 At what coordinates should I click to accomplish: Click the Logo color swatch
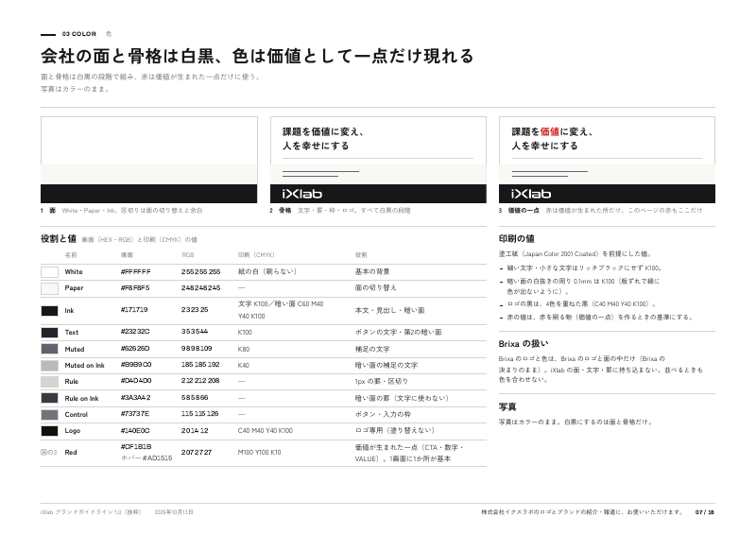click(x=49, y=431)
